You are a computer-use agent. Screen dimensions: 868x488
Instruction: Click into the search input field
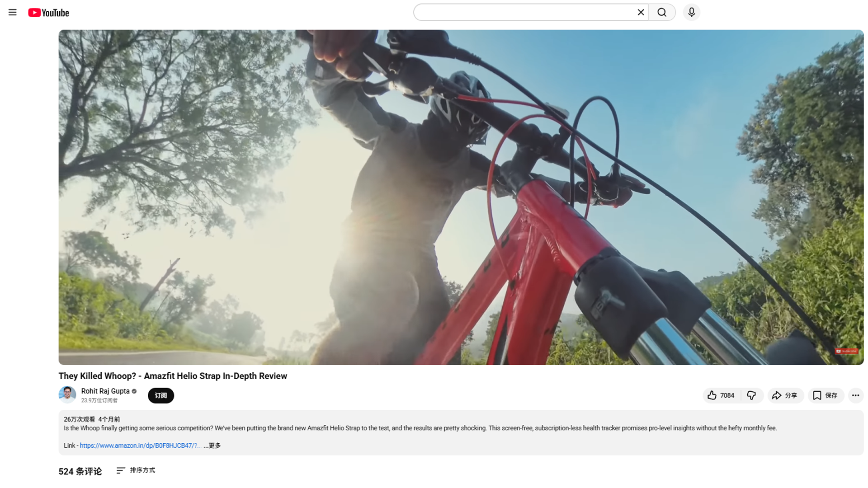pyautogui.click(x=524, y=13)
